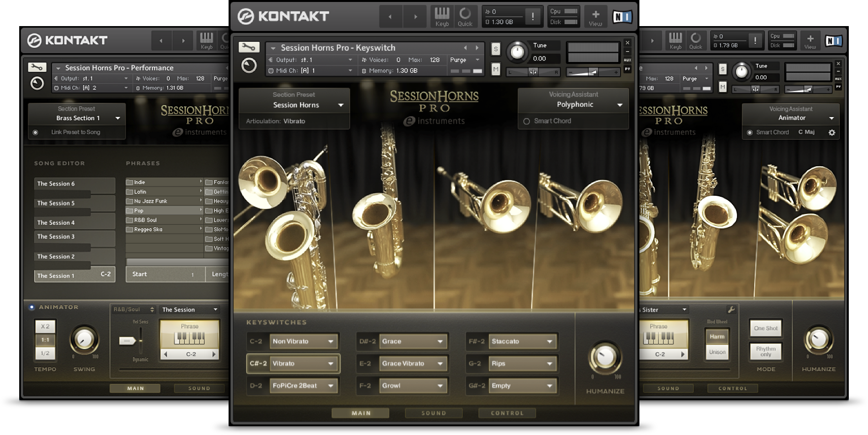Switch to Control tab in center Keyswitch window
Image resolution: width=868 pixels, height=435 pixels.
507,413
